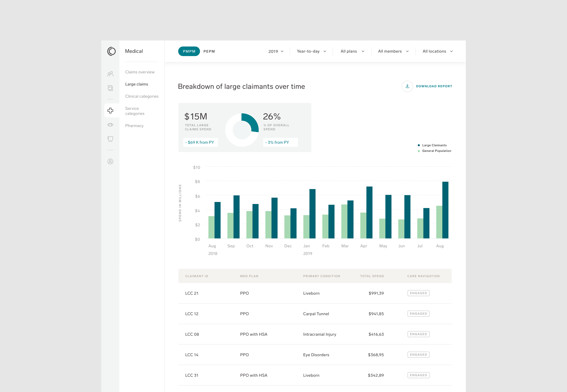Click the circular company logo icon

(111, 51)
